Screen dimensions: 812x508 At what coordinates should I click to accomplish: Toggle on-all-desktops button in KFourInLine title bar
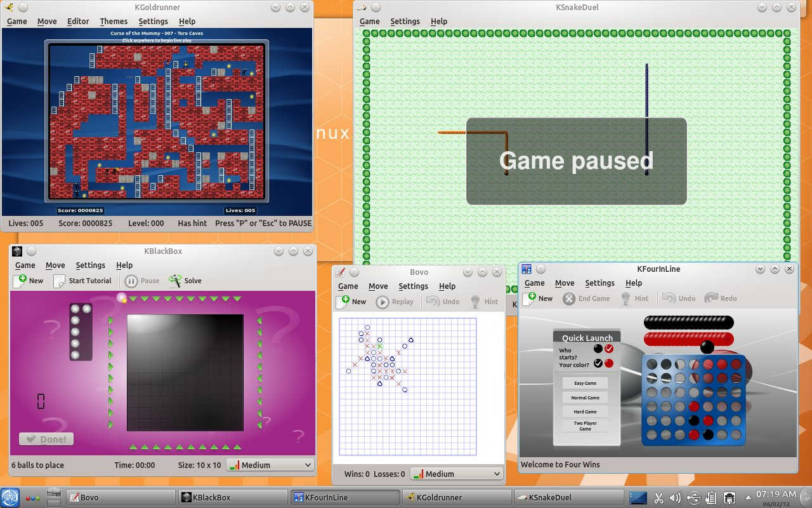tap(540, 269)
